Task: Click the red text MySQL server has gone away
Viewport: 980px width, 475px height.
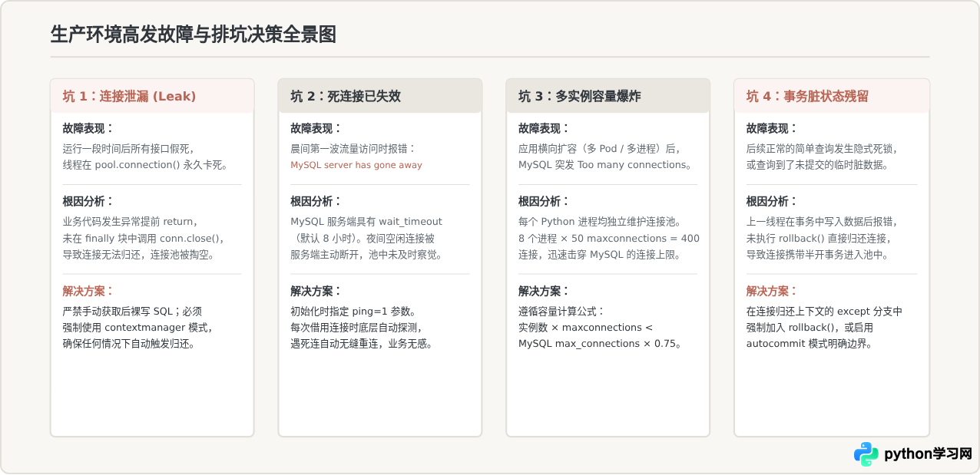Action: pyautogui.click(x=356, y=165)
